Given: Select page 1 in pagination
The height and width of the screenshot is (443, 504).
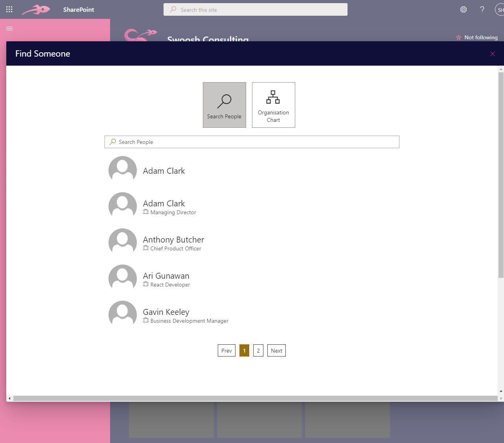Looking at the screenshot, I should pos(244,351).
